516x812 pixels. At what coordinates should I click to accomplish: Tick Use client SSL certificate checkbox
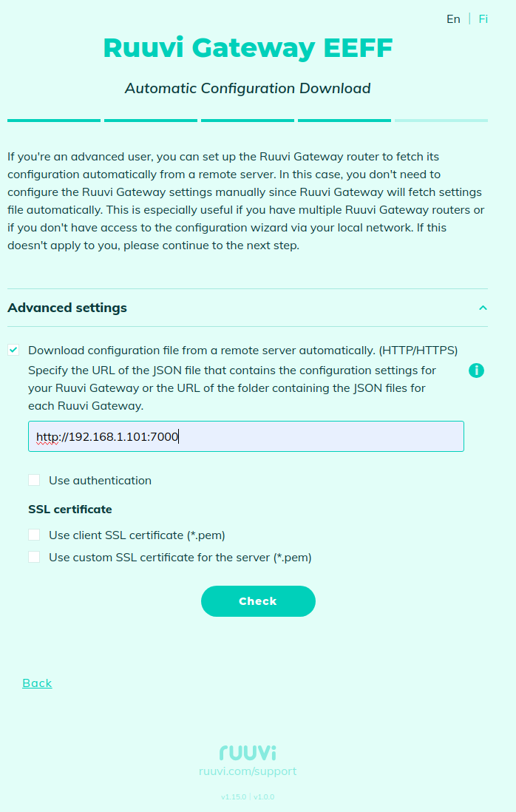point(34,535)
